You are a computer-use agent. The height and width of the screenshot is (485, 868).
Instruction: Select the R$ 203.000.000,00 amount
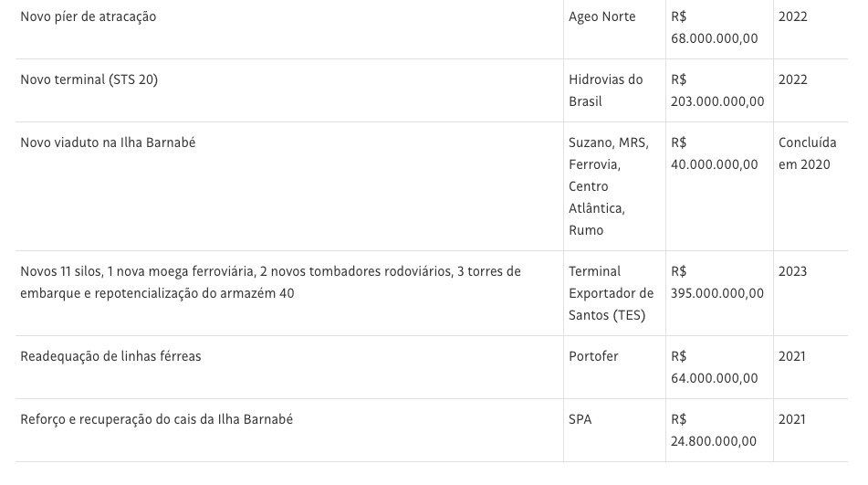(x=717, y=90)
